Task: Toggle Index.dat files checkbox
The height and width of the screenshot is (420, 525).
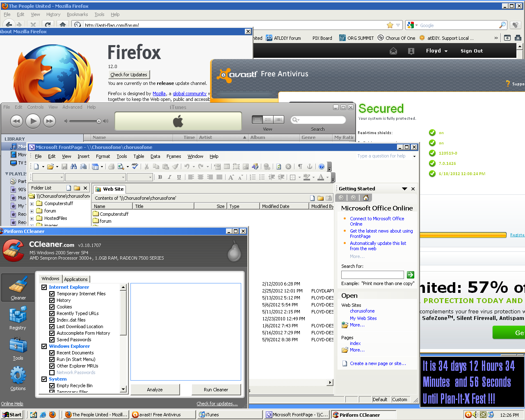Action: coord(52,320)
